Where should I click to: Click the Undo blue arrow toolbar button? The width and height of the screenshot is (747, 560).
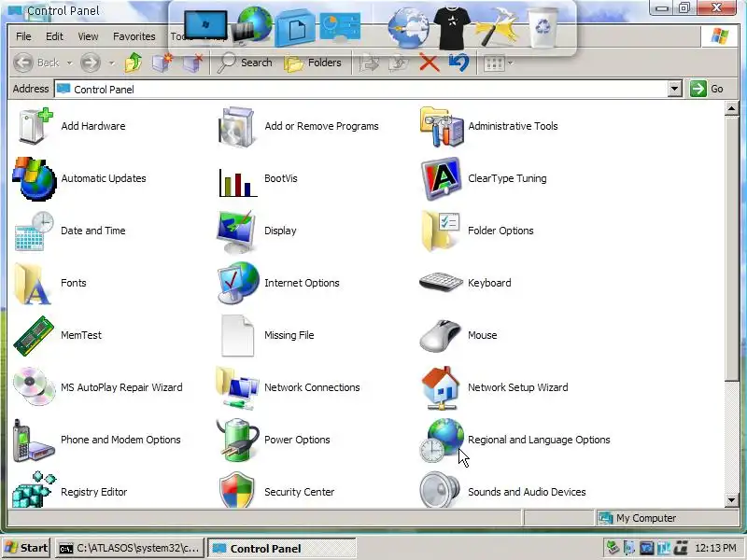pyautogui.click(x=458, y=63)
